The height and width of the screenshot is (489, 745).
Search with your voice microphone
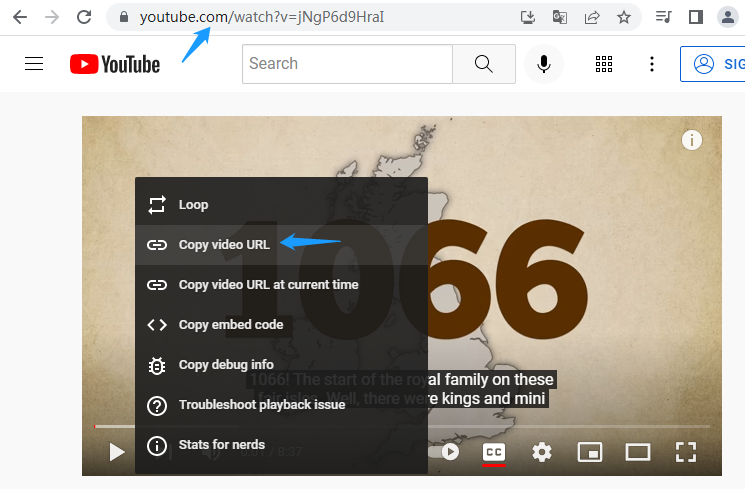click(x=544, y=64)
